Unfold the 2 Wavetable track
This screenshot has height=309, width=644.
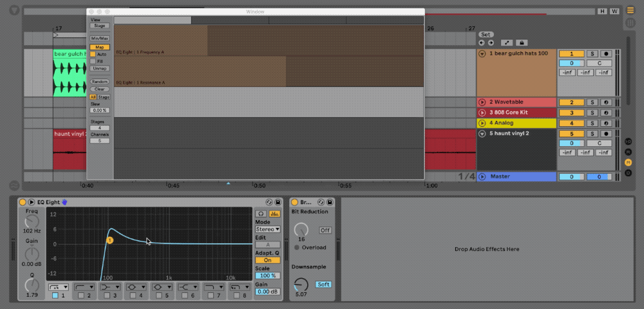482,102
